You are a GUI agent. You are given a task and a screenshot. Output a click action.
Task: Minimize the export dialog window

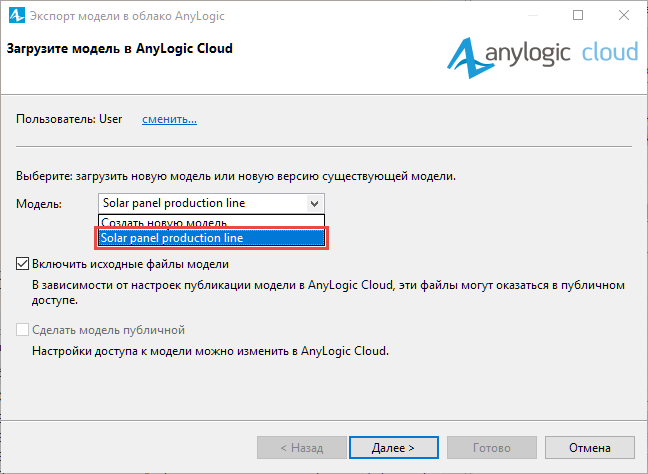tap(533, 15)
